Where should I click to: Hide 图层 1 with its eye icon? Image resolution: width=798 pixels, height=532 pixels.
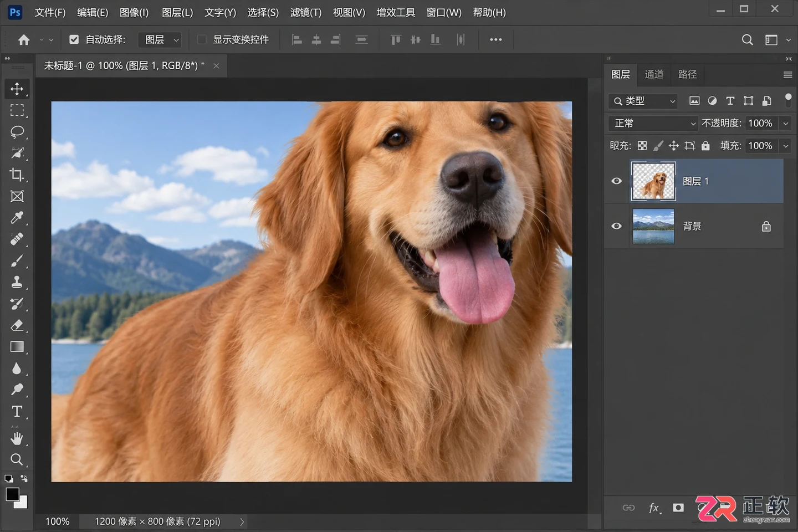click(616, 181)
